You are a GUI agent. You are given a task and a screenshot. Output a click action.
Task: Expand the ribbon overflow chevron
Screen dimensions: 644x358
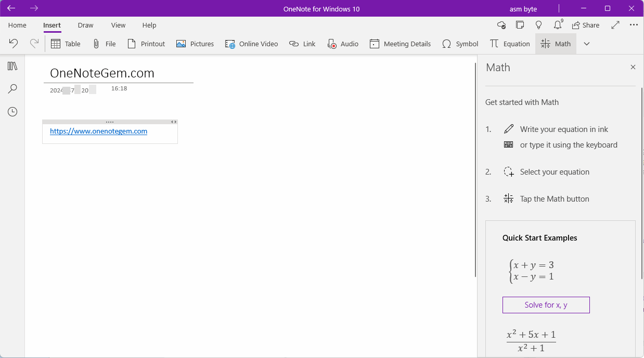tap(587, 44)
